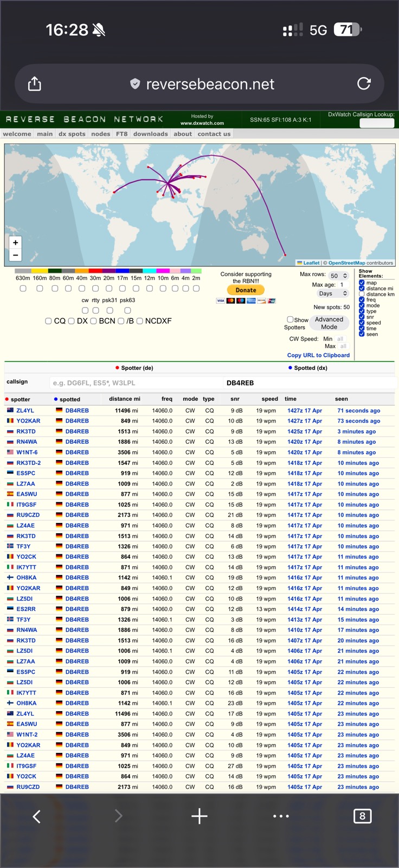Zoom out on the map
Viewport: 399px width, 868px height.
click(16, 255)
